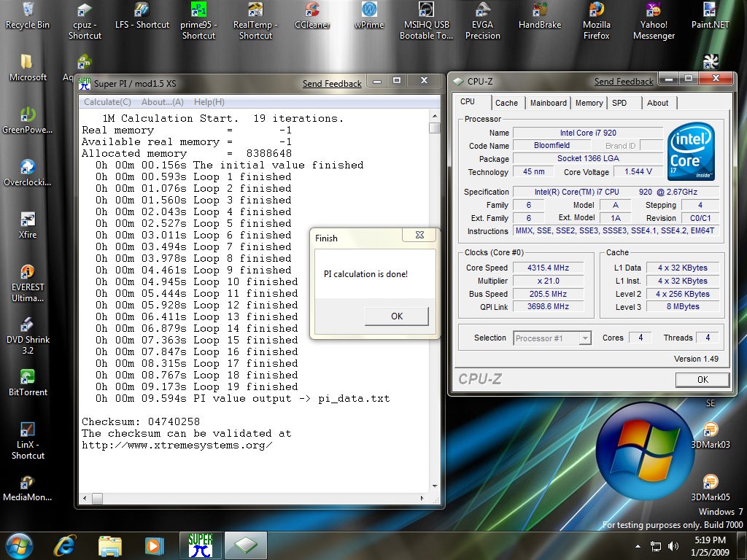
Task: Click the Start orb on the taskbar
Action: pyautogui.click(x=19, y=545)
